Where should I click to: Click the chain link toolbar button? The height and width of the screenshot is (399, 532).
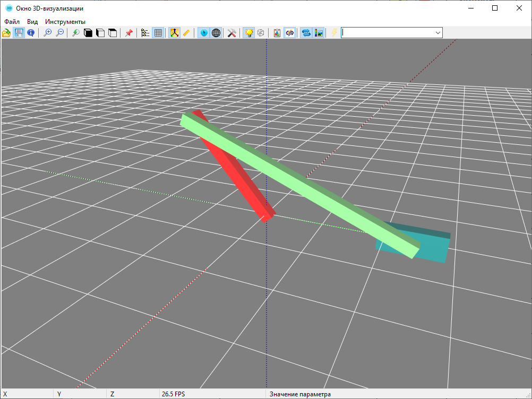tap(290, 33)
